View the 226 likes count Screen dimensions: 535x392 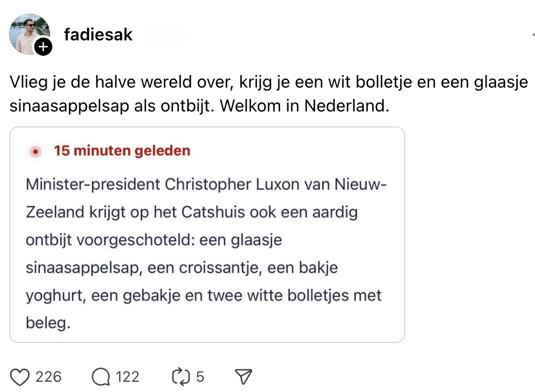(x=48, y=377)
